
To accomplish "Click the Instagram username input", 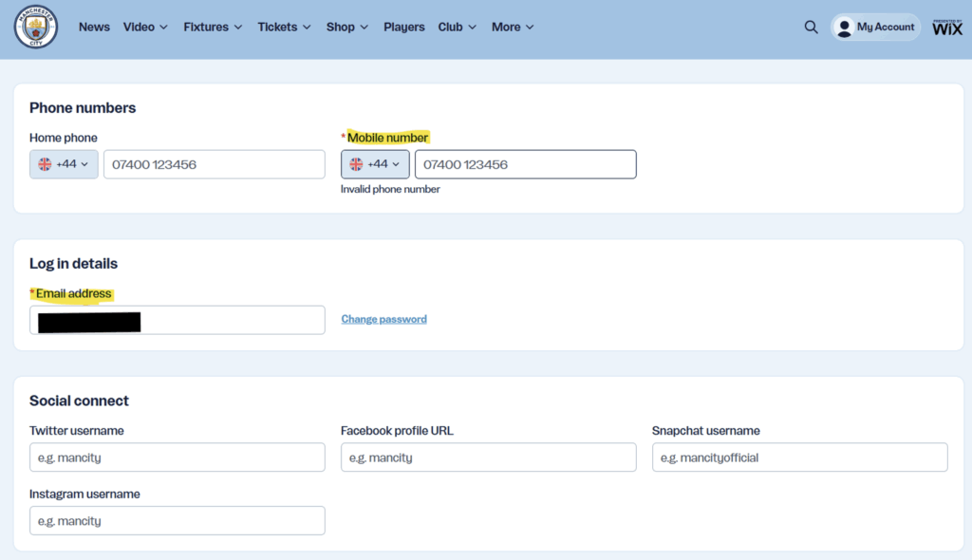I will [177, 521].
